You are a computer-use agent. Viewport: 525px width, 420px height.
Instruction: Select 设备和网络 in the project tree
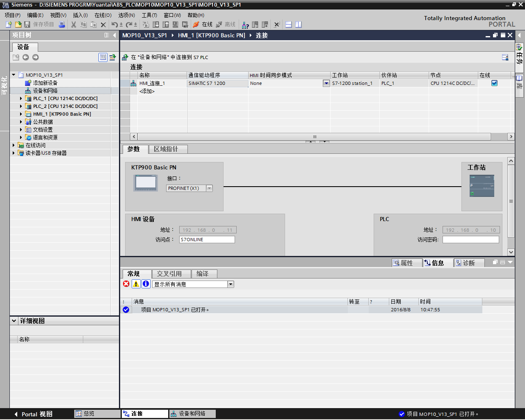(x=45, y=91)
